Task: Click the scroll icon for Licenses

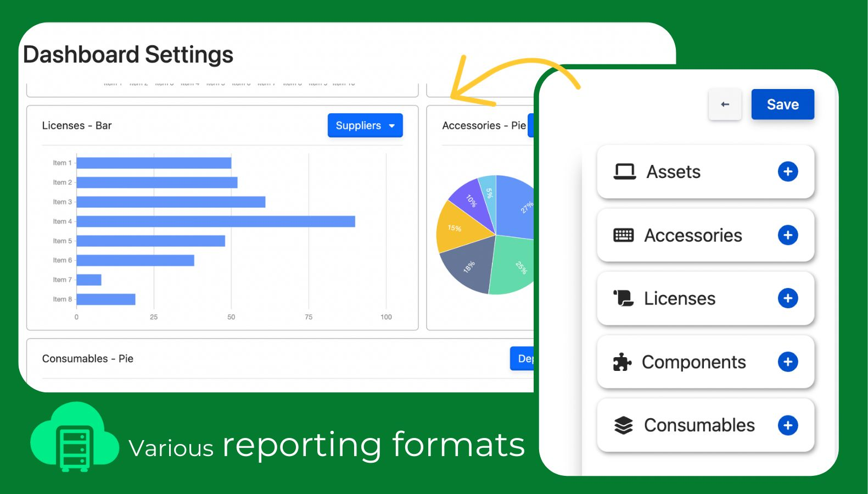Action: (x=623, y=298)
